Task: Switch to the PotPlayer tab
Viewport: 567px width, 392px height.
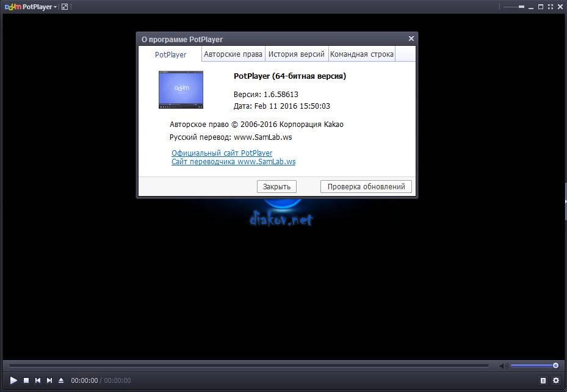Action: click(170, 54)
